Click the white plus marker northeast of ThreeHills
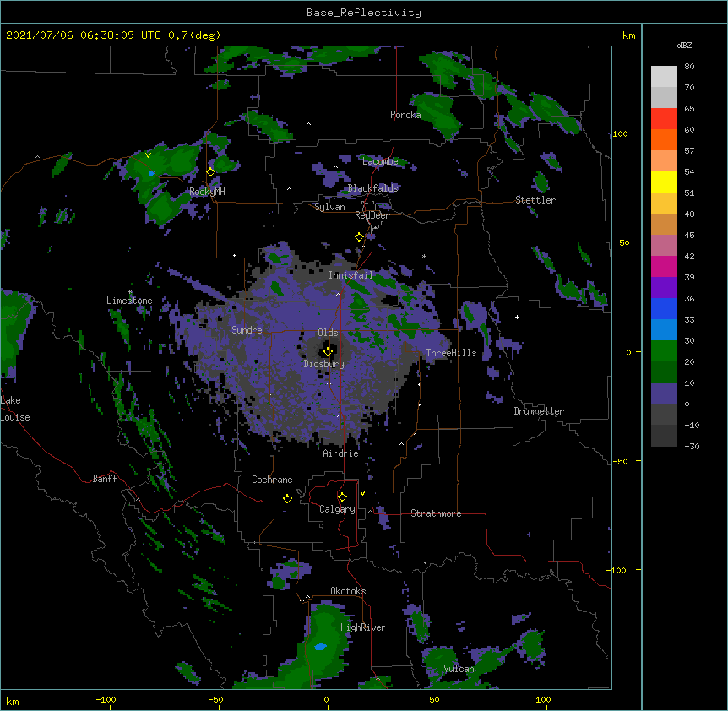Image resolution: width=728 pixels, height=711 pixels. tap(517, 317)
